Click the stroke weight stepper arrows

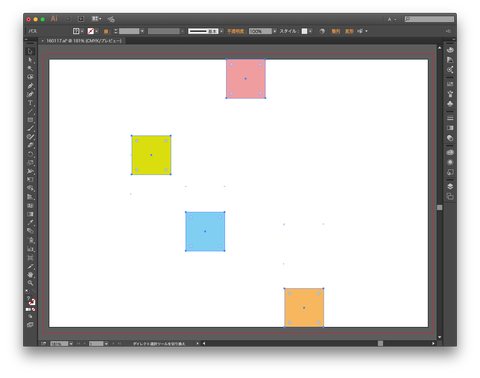click(116, 31)
